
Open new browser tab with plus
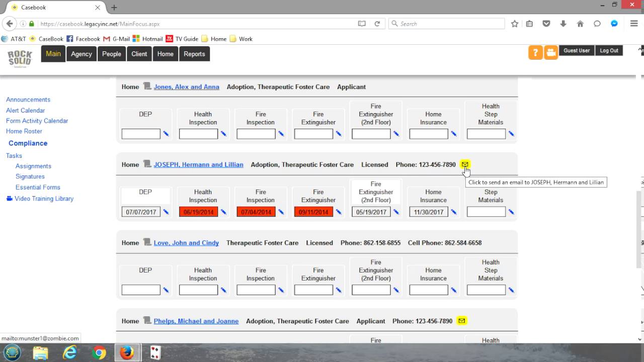(114, 8)
